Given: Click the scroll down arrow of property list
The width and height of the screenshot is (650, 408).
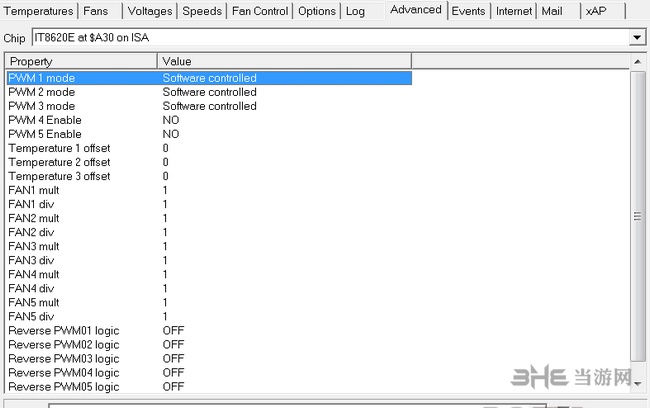Looking at the screenshot, I should pos(638,384).
